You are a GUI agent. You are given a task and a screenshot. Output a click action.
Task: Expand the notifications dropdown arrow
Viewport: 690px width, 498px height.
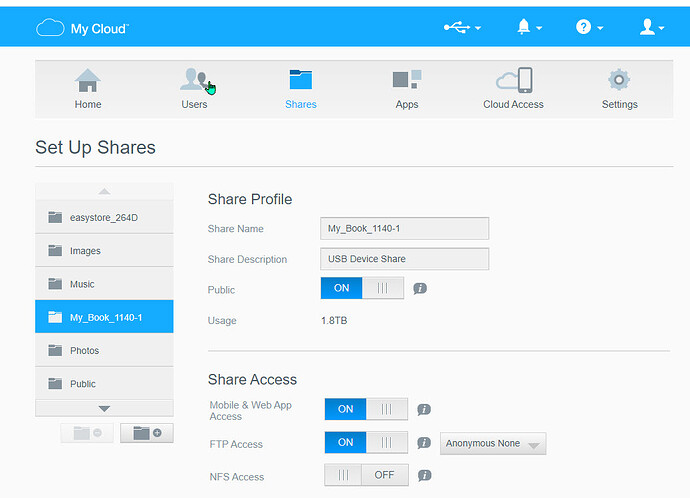(539, 29)
